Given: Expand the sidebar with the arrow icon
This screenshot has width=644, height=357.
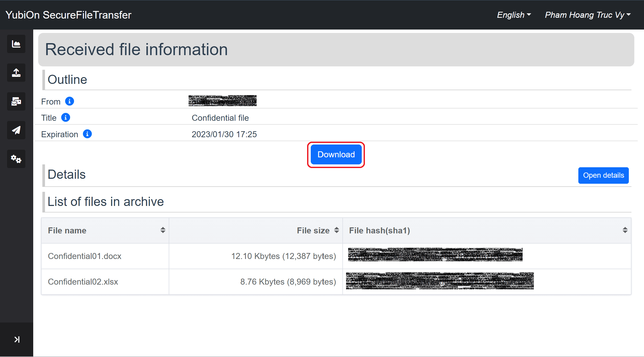Looking at the screenshot, I should point(17,339).
